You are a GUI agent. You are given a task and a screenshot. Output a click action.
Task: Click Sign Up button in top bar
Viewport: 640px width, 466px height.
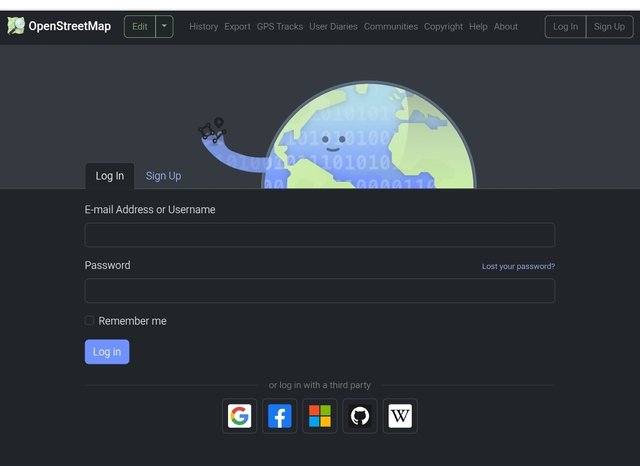(609, 27)
